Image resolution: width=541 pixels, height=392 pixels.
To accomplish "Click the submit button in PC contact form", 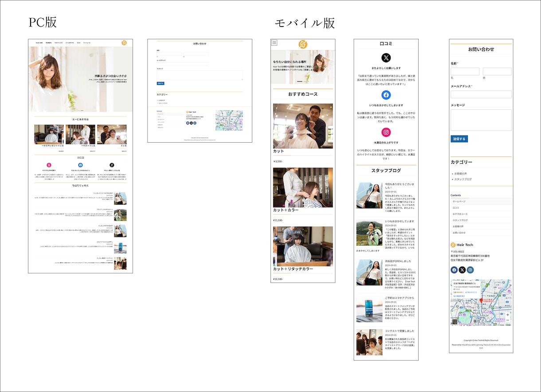I will click(161, 83).
